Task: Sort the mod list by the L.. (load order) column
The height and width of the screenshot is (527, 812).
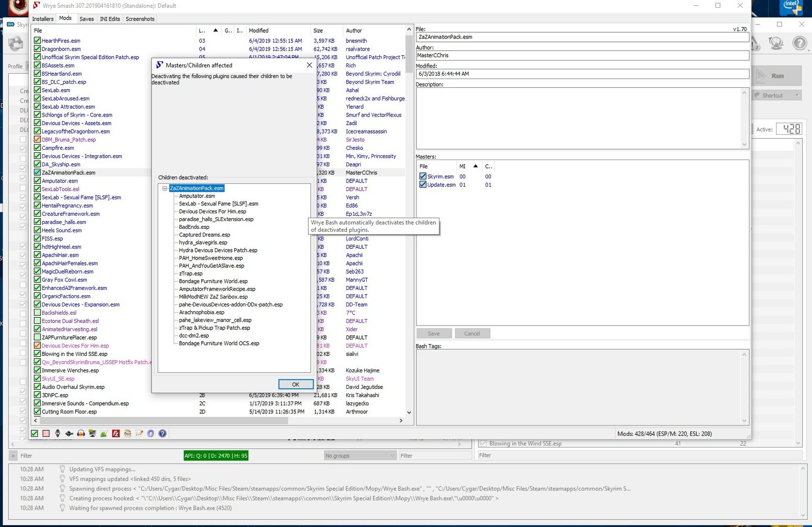Action: point(209,30)
